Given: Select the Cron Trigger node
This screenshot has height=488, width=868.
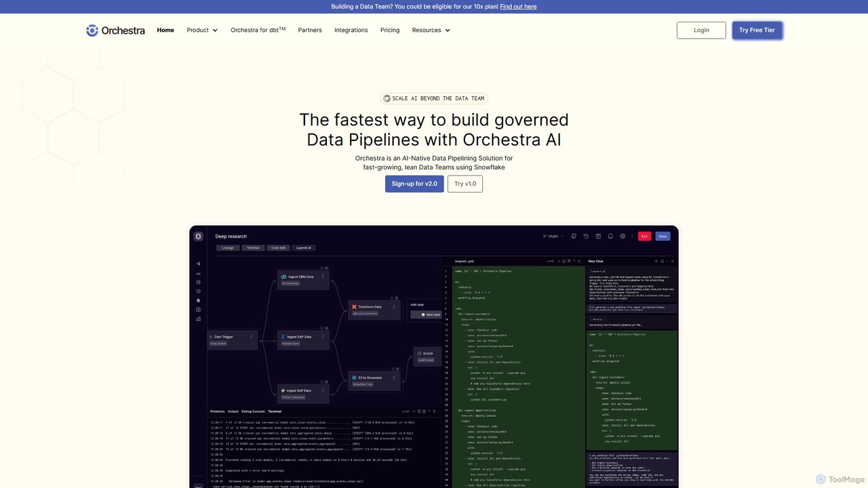Looking at the screenshot, I should [x=233, y=340].
